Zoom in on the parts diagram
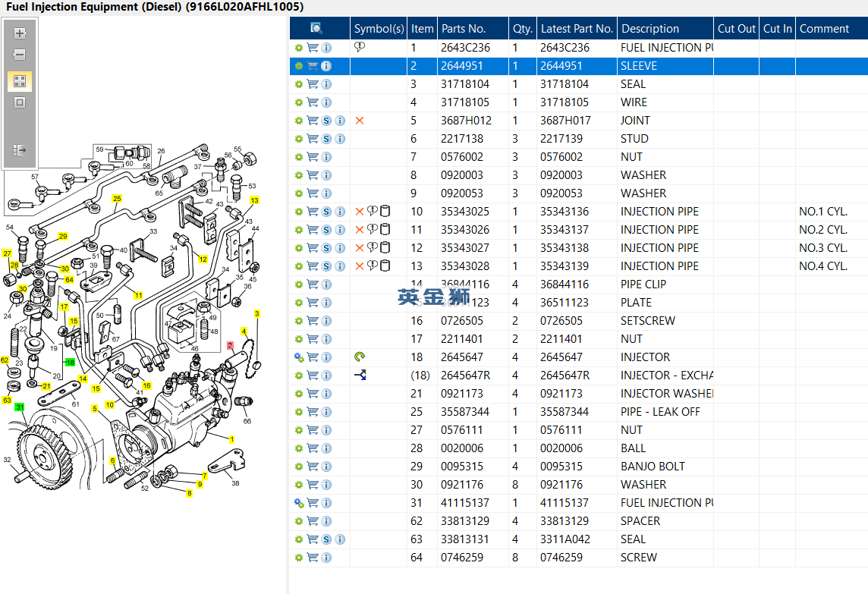The width and height of the screenshot is (868, 594). click(20, 33)
